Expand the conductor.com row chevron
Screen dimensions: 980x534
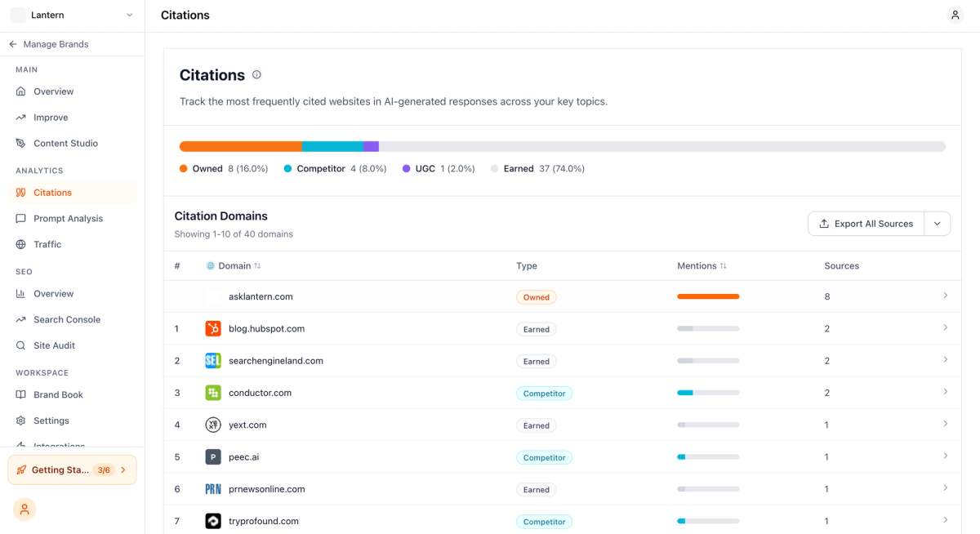[x=946, y=392]
